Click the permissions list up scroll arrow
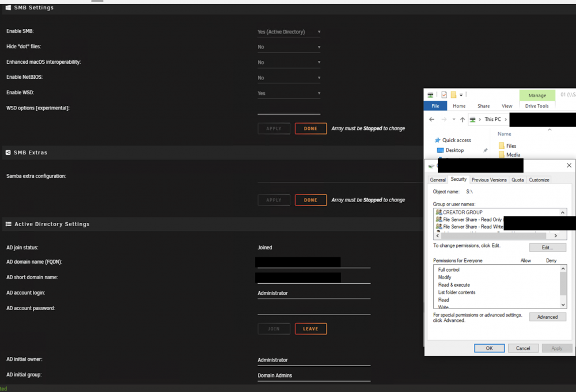This screenshot has width=576, height=392. (x=563, y=269)
